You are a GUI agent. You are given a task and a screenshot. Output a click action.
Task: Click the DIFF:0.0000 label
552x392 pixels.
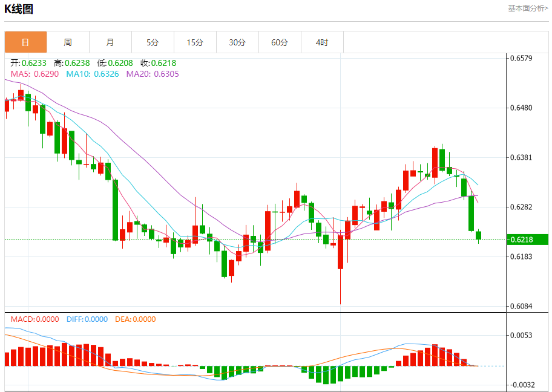point(87,319)
